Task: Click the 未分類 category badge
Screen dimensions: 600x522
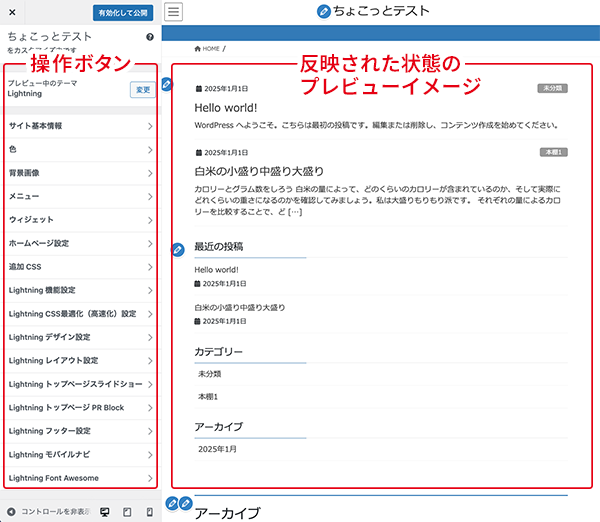Action: coord(552,88)
